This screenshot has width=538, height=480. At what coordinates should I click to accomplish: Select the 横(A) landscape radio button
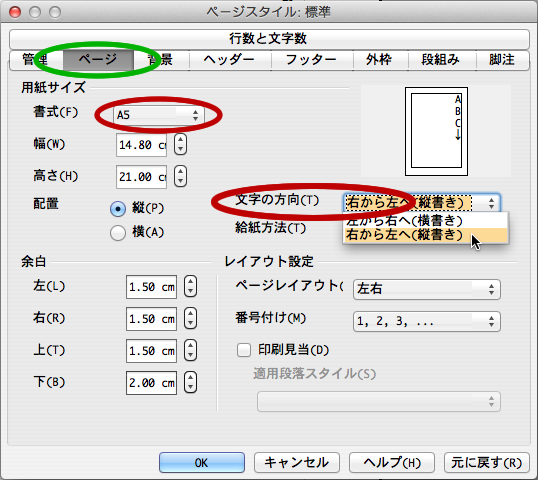[x=118, y=233]
